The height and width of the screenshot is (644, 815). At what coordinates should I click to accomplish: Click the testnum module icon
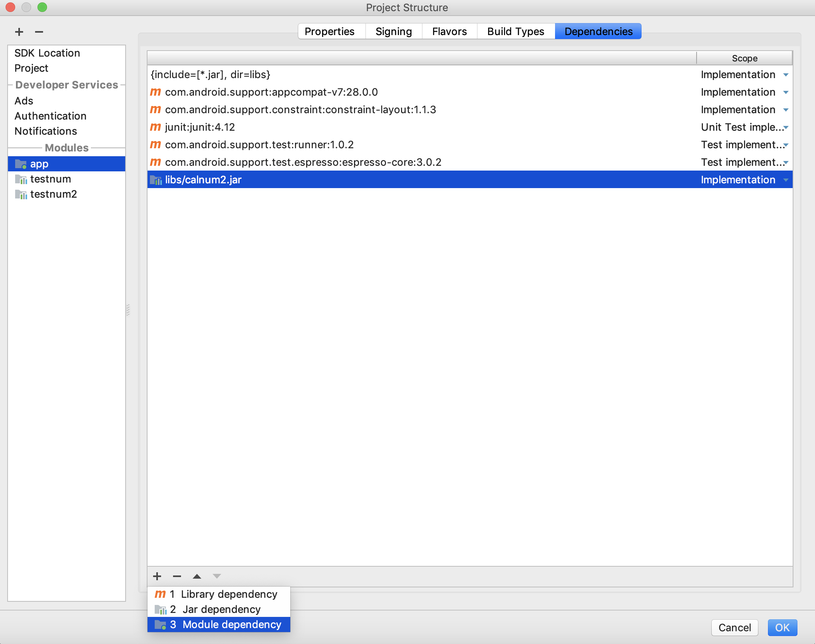[x=21, y=179]
